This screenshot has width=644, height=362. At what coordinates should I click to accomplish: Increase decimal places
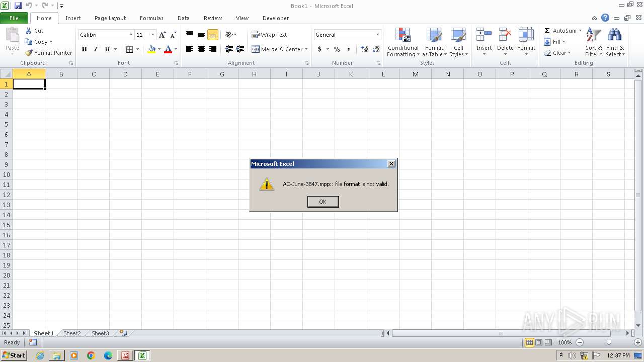tap(365, 49)
